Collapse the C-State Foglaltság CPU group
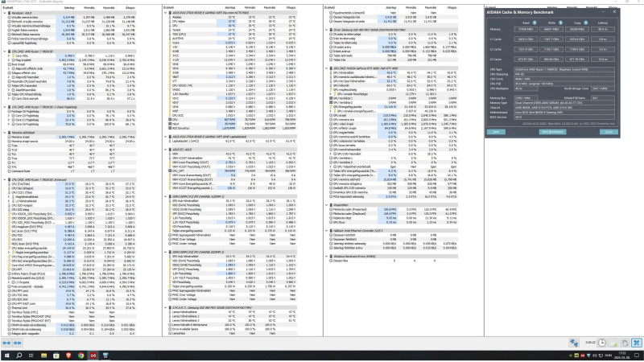Image resolution: width=644 pixels, height=362 pixels. 5,107
